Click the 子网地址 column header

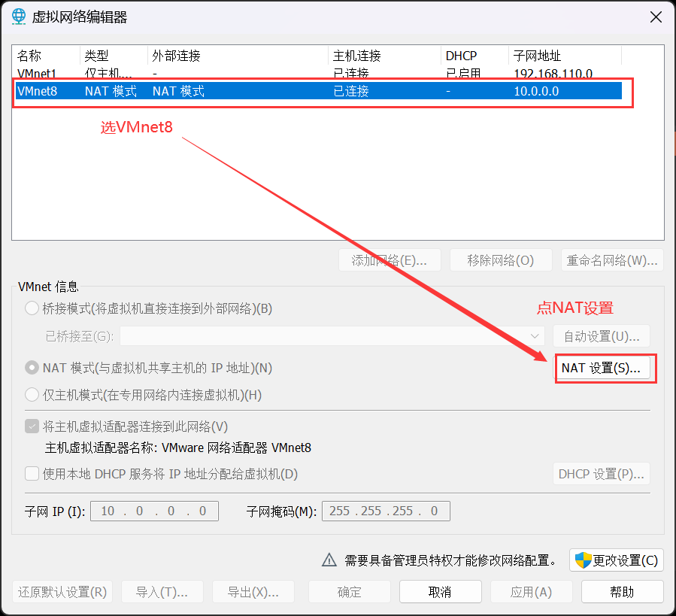click(x=565, y=56)
